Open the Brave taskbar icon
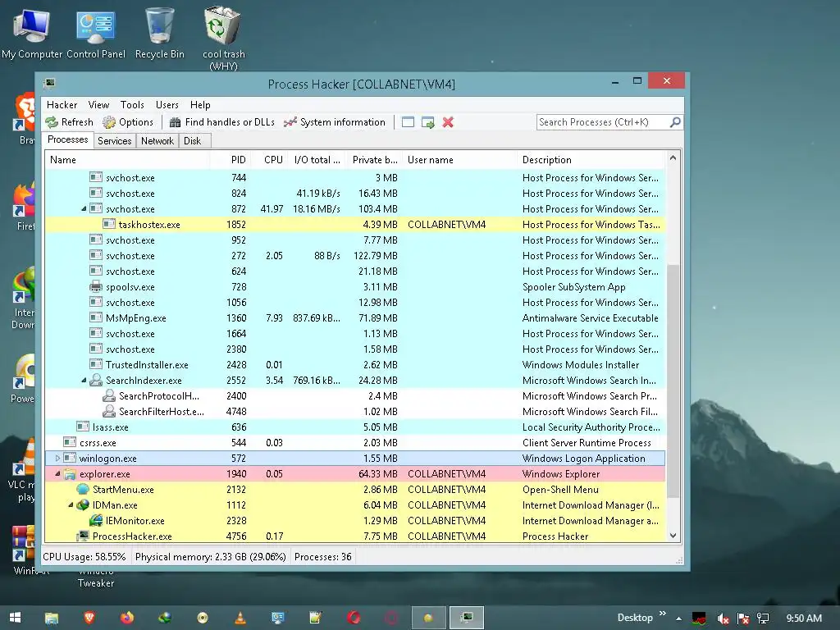This screenshot has height=630, width=840. click(89, 618)
